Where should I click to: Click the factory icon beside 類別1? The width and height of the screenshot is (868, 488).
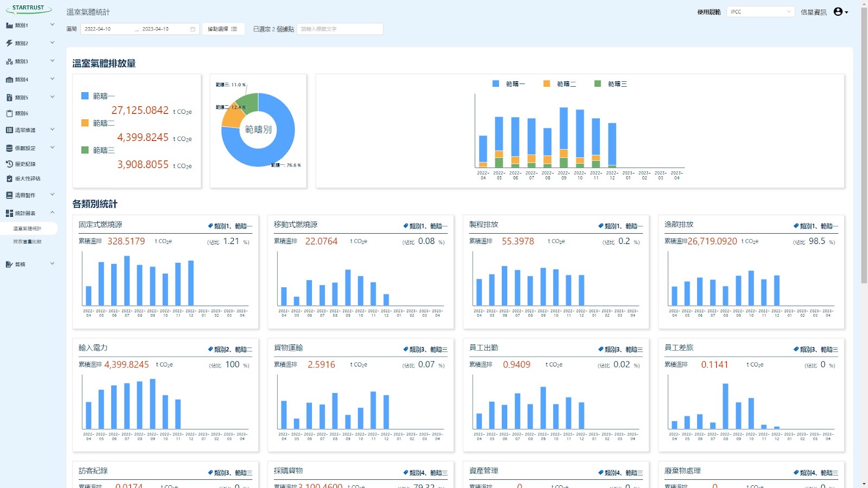[9, 25]
